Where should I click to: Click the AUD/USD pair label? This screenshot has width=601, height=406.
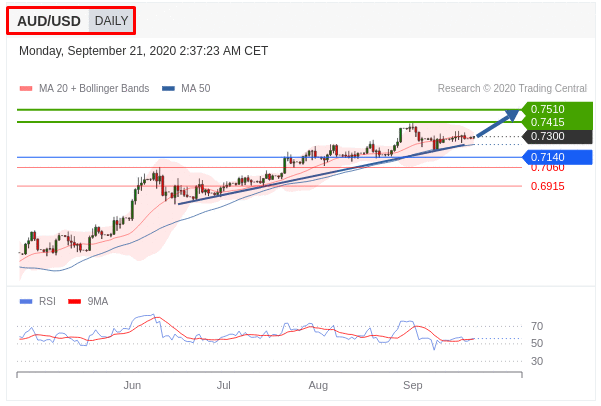click(49, 21)
